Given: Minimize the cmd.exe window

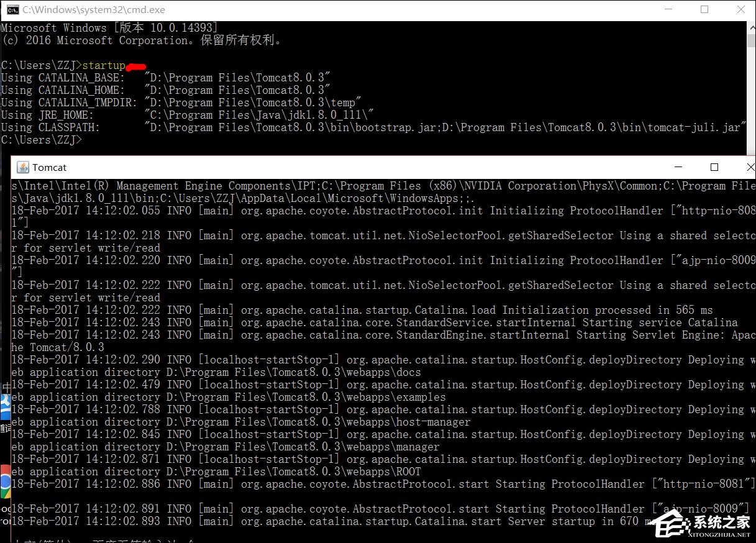Looking at the screenshot, I should (x=669, y=9).
